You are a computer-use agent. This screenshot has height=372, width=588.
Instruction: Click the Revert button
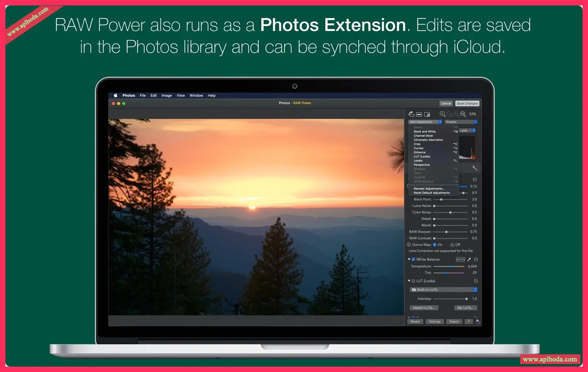coord(415,321)
